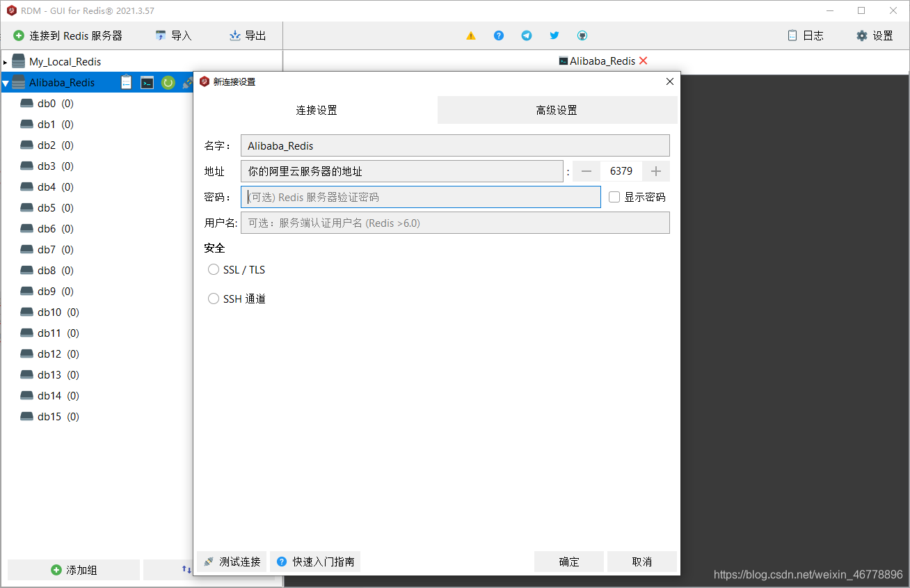910x588 pixels.
Task: Click the export (导出) toolbar button
Action: point(248,35)
